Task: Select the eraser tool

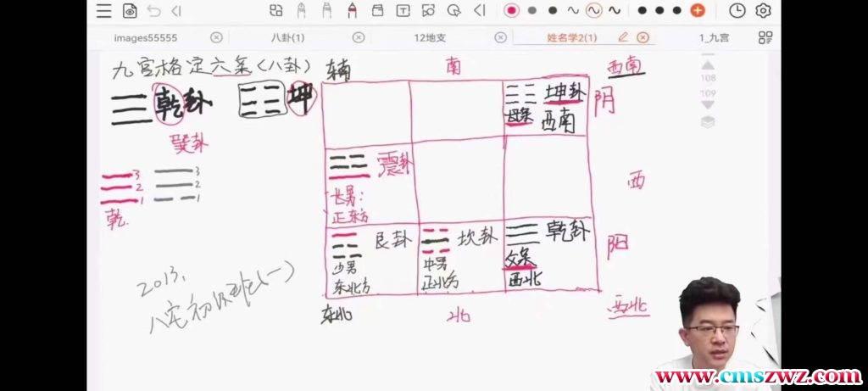Action: 377,11
